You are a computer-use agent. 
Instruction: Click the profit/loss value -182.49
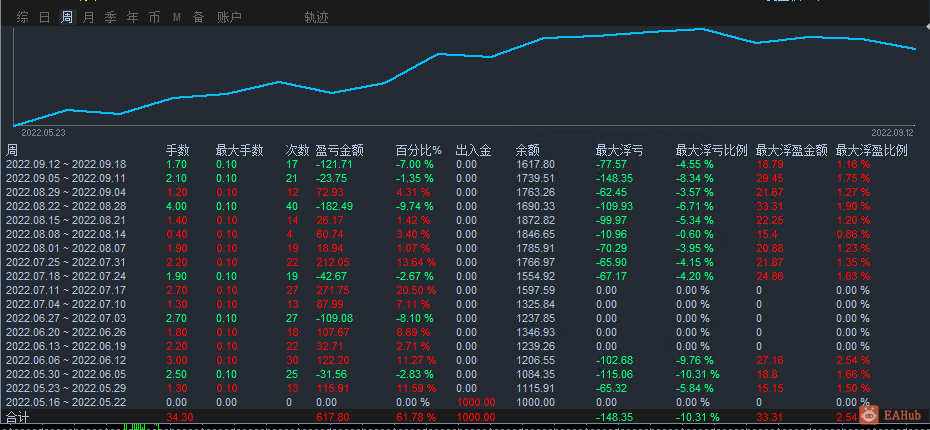(334, 206)
